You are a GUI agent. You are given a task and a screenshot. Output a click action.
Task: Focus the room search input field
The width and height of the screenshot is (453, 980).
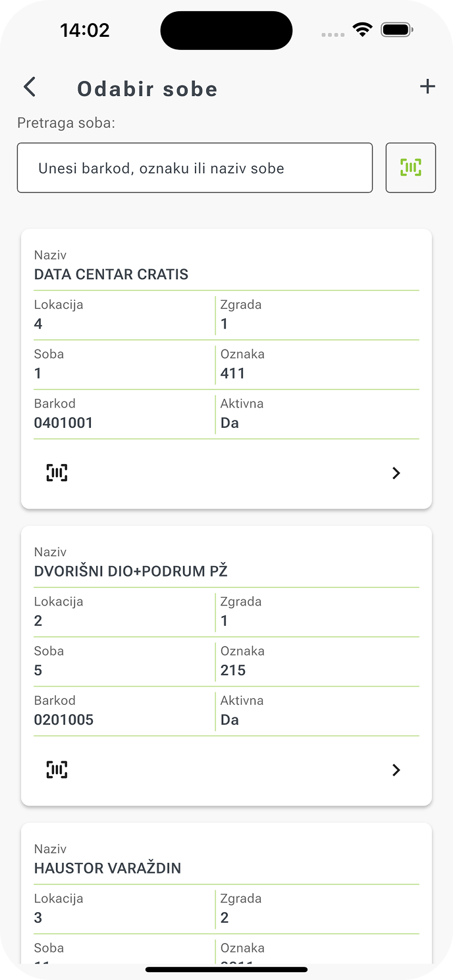[195, 168]
